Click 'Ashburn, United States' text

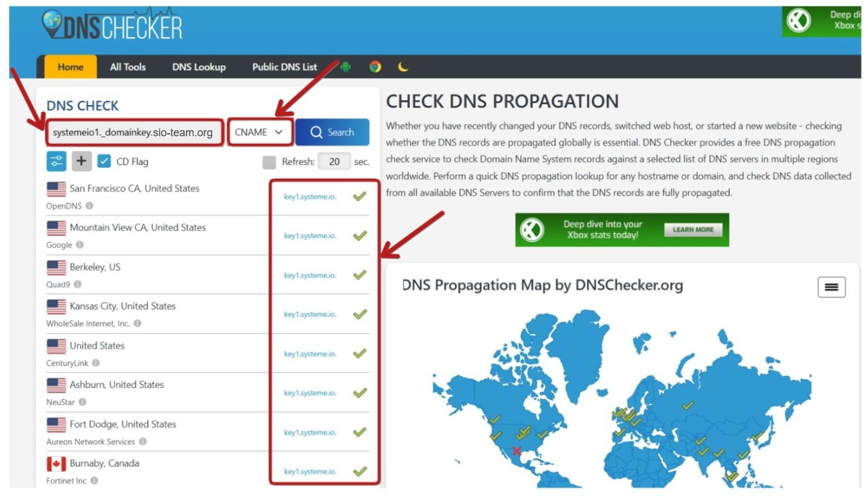[117, 384]
